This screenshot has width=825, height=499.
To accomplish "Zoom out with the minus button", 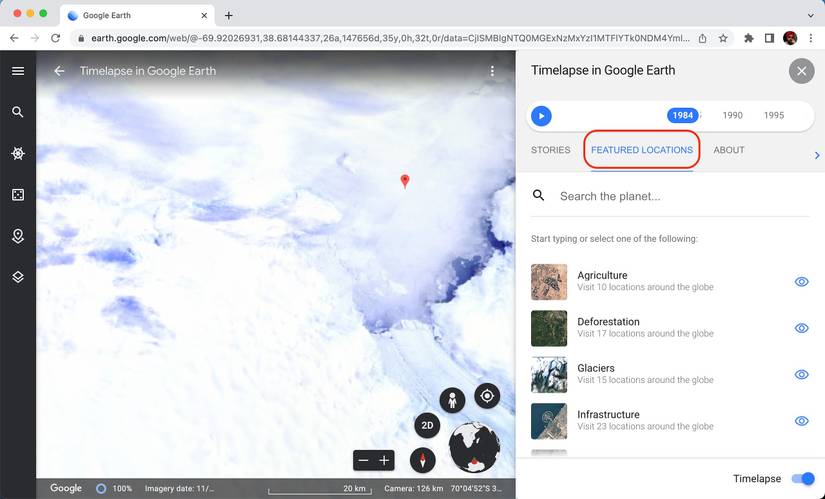I will click(364, 461).
